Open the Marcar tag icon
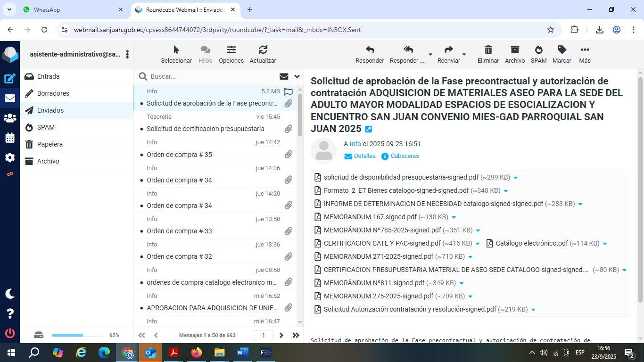The height and width of the screenshot is (362, 644). point(561,50)
